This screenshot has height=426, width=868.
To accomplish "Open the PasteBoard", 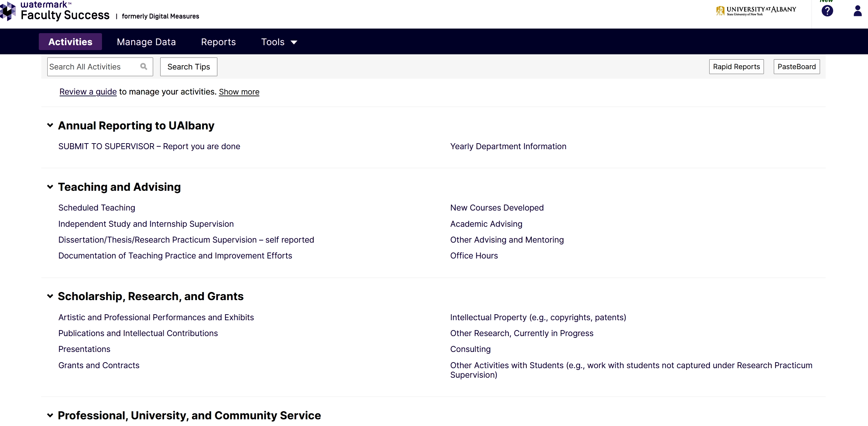I will click(796, 67).
